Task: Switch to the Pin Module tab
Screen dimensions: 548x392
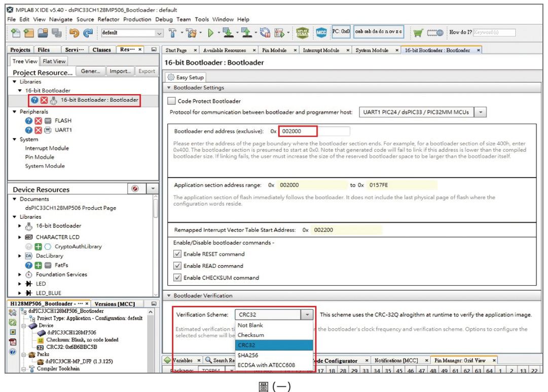Action: [x=274, y=50]
